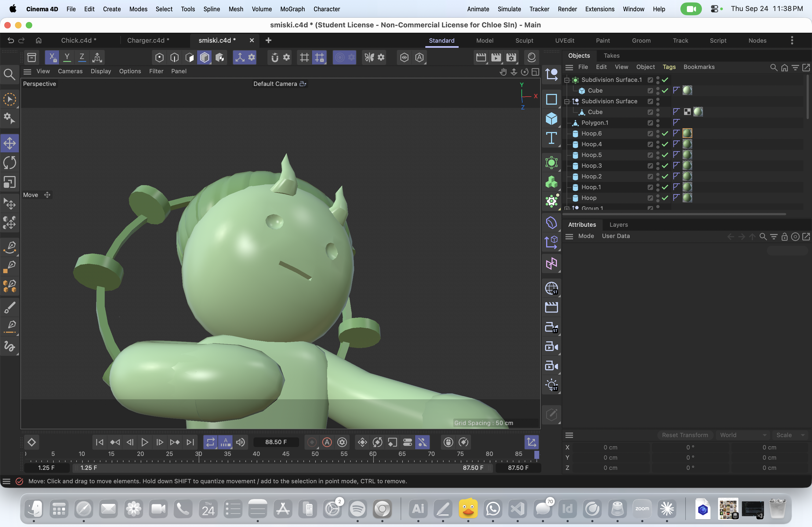Collapse Subdivision Surface.1 tree node
Image resolution: width=812 pixels, height=527 pixels.
[x=567, y=80]
